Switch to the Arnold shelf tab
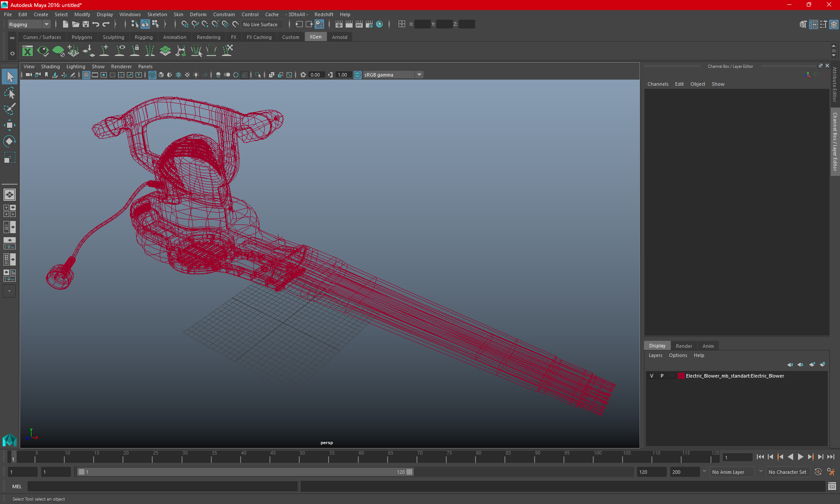This screenshot has height=504, width=840. click(339, 37)
